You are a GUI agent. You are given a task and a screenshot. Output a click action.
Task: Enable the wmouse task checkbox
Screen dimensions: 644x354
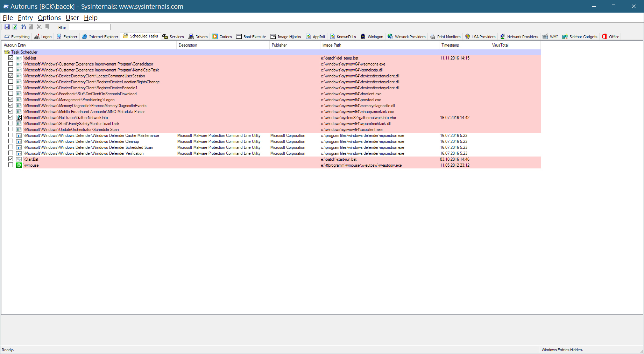click(11, 165)
